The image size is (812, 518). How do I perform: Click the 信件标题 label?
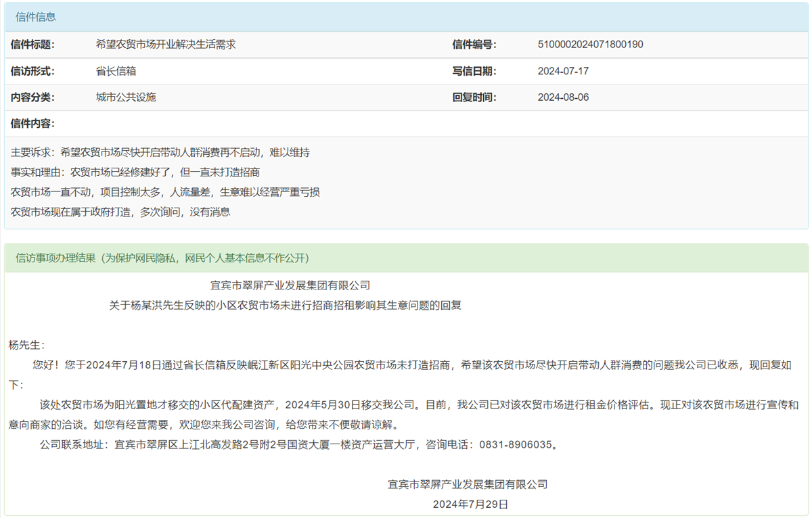pyautogui.click(x=32, y=45)
